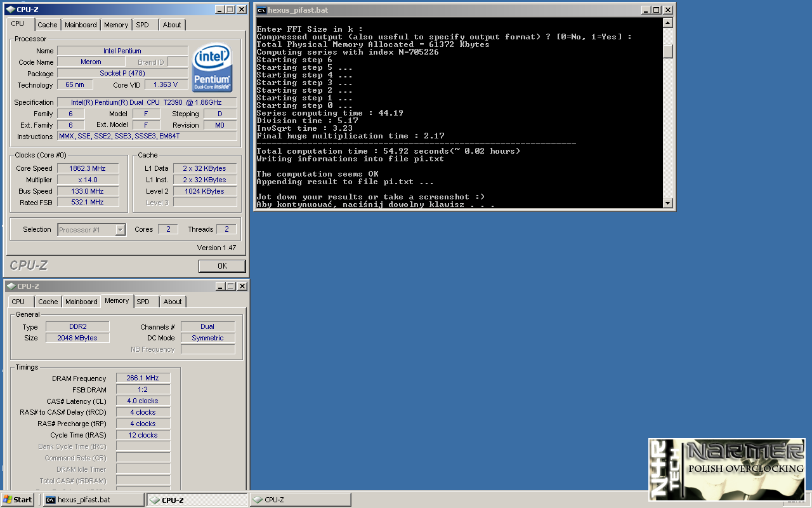Click FSB:DRAM ratio 1:2
This screenshot has width=812, height=508.
click(143, 389)
